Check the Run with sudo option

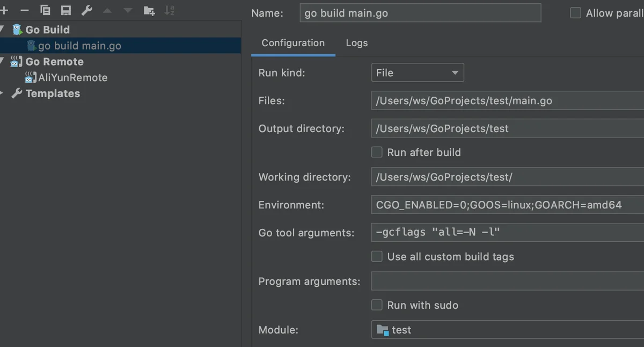click(x=377, y=305)
